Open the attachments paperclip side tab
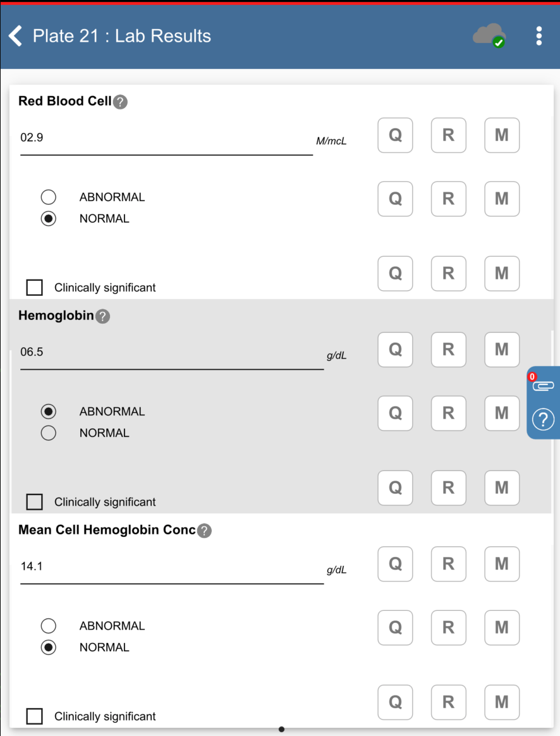Image resolution: width=560 pixels, height=736 pixels. click(544, 385)
